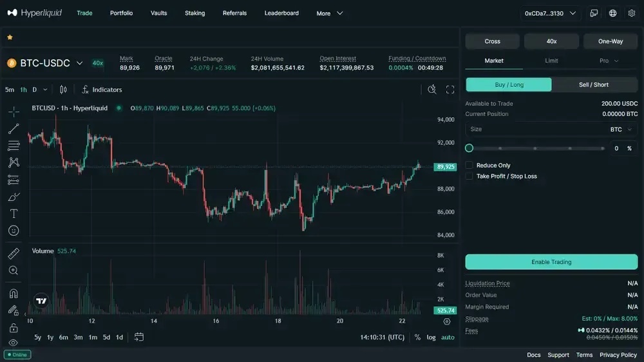Image resolution: width=644 pixels, height=362 pixels.
Task: Switch to the Limit order tab
Action: click(551, 61)
